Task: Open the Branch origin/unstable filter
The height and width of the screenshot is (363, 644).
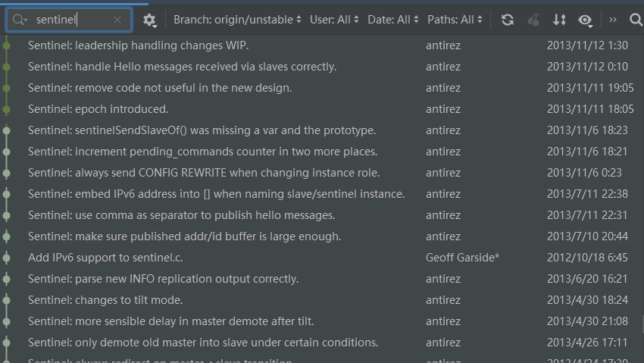Action: tap(236, 20)
